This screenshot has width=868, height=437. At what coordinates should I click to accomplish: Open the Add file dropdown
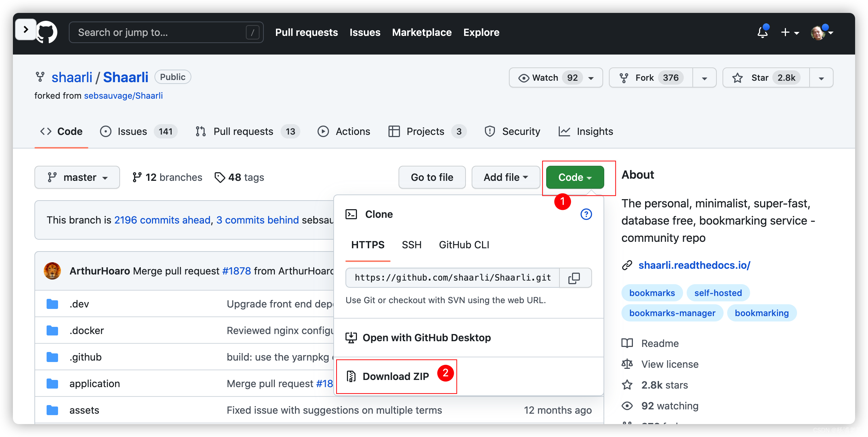pyautogui.click(x=506, y=177)
